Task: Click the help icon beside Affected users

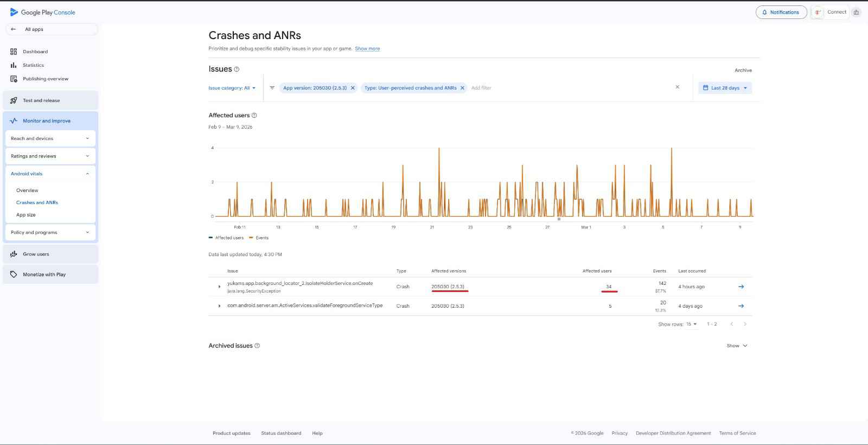Action: (x=254, y=116)
